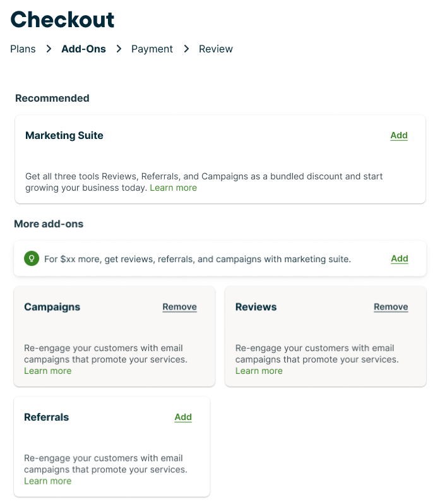Add marketing suite from the tip banner
The image size is (435, 504).
tap(400, 258)
